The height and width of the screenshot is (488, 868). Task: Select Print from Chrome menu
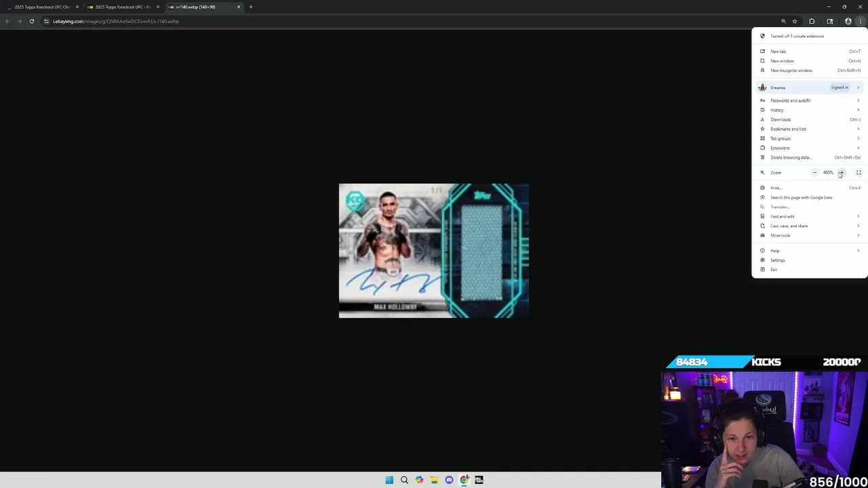[x=810, y=188]
